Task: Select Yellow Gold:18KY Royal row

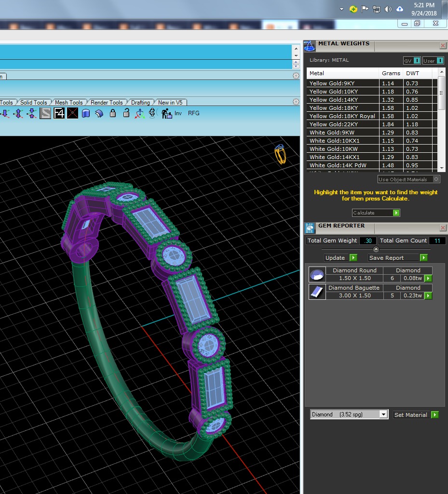Action: tap(372, 116)
